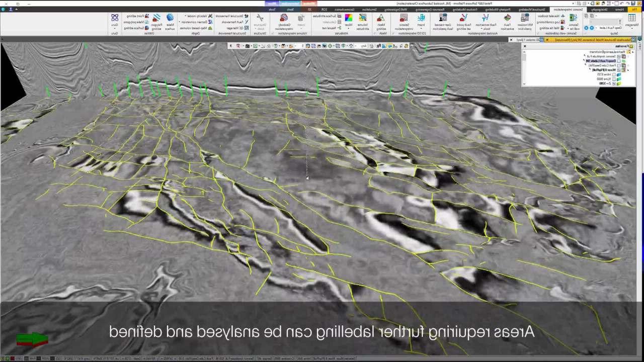The image size is (644, 362).
Task: Select Neural net tool
Action: (x=331, y=28)
